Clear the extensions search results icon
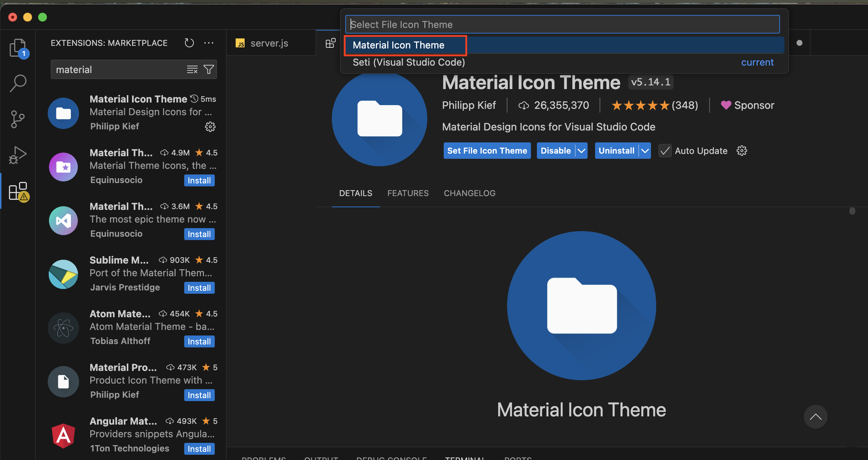Image resolution: width=868 pixels, height=460 pixels. 192,69
